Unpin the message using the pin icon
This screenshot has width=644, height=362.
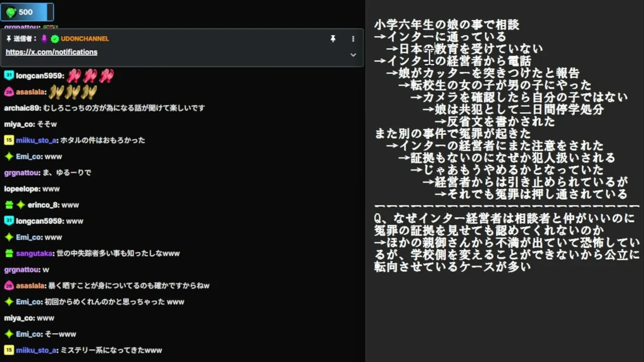pyautogui.click(x=333, y=39)
